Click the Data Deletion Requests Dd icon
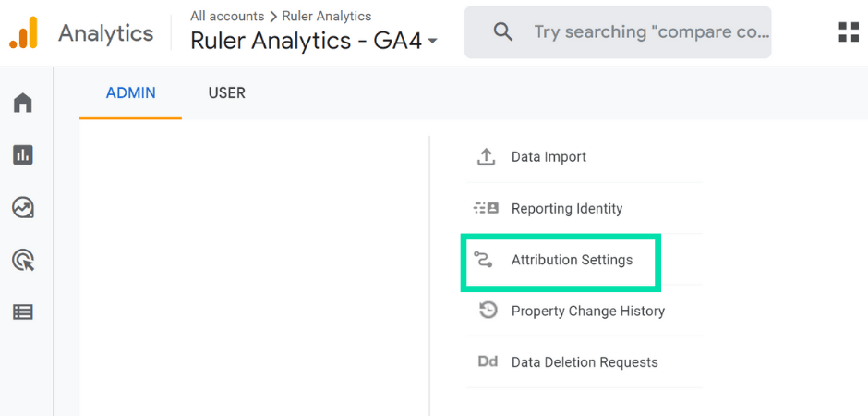Viewport: 868px width, 416px height. tap(488, 362)
